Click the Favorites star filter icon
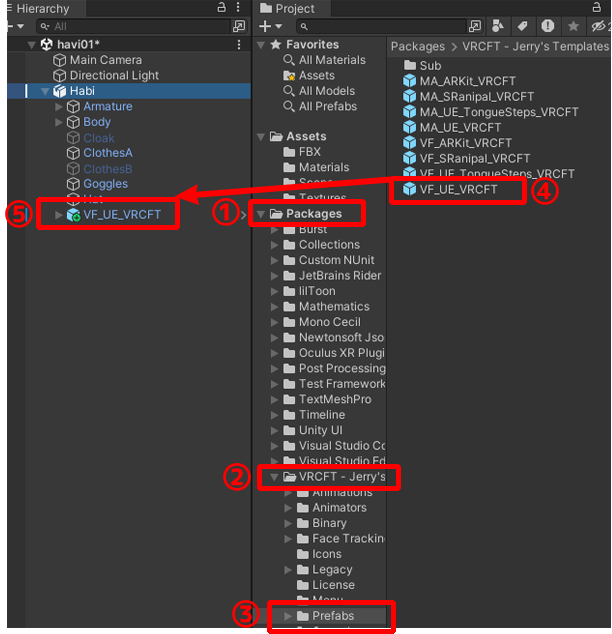 573,26
